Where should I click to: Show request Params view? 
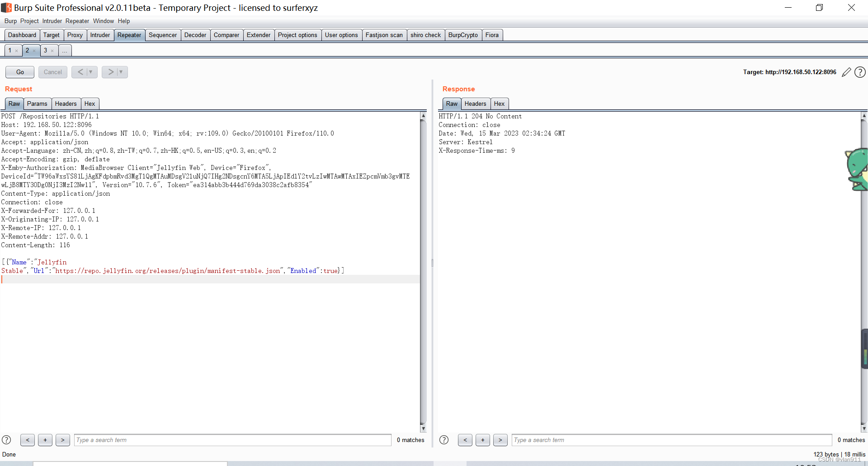[37, 104]
